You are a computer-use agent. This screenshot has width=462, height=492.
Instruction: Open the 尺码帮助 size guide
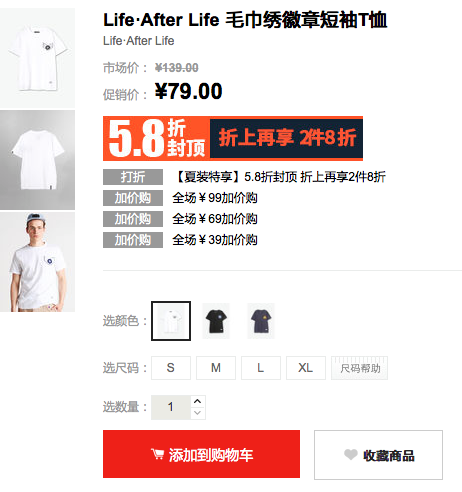pos(359,368)
